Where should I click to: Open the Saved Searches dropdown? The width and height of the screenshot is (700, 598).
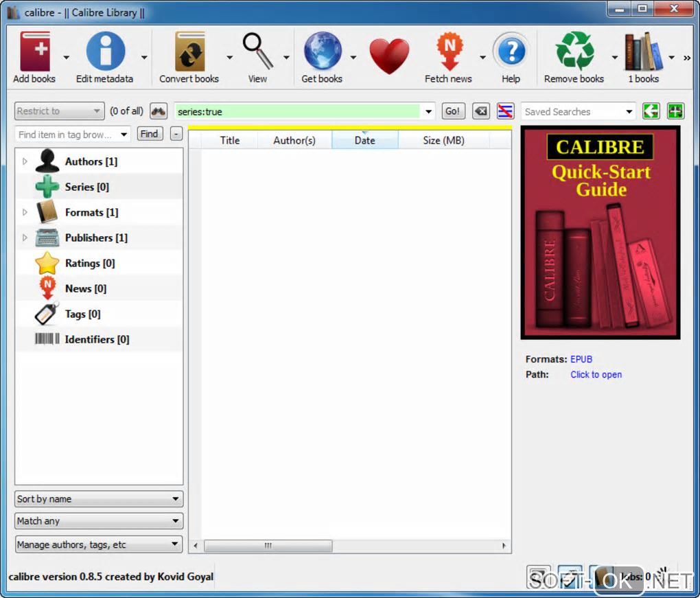579,111
